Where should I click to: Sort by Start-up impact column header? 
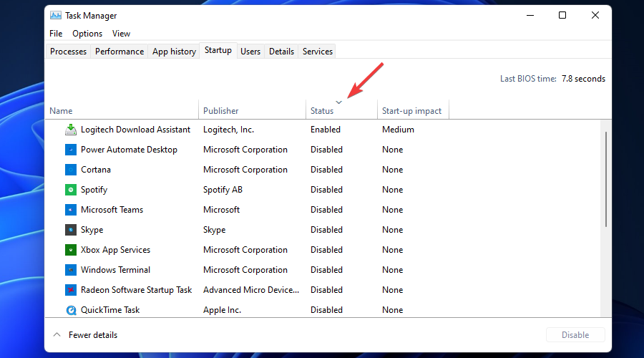[x=412, y=111]
